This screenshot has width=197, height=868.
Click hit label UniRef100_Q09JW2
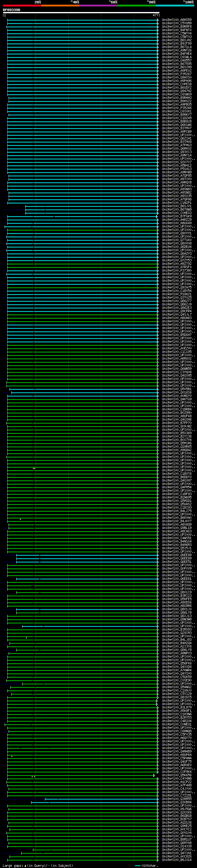pos(177,426)
